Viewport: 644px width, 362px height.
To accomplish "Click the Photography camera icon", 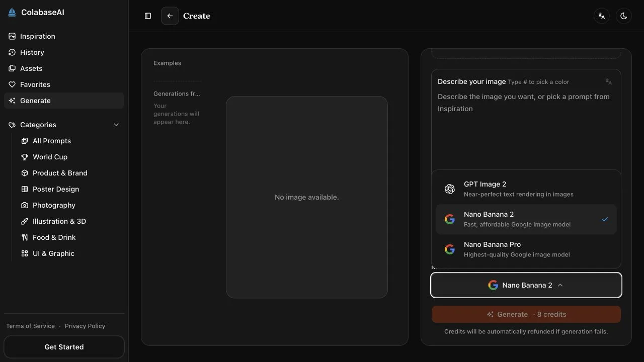I will click(x=25, y=205).
